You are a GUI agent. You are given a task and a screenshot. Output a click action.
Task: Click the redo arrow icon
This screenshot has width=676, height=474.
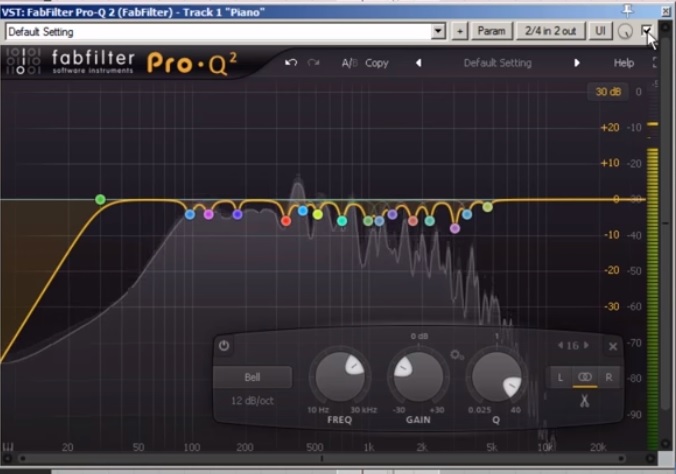tap(313, 63)
